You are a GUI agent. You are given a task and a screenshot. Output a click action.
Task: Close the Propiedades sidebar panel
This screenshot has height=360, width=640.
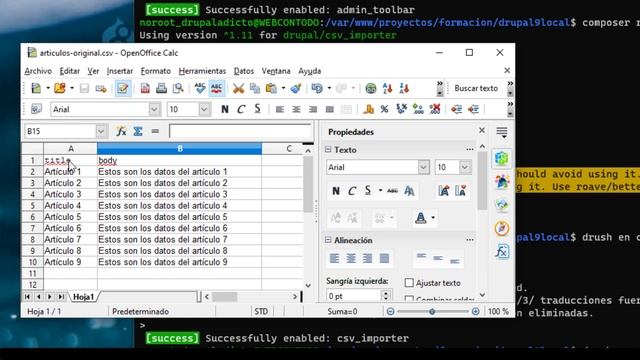click(482, 130)
